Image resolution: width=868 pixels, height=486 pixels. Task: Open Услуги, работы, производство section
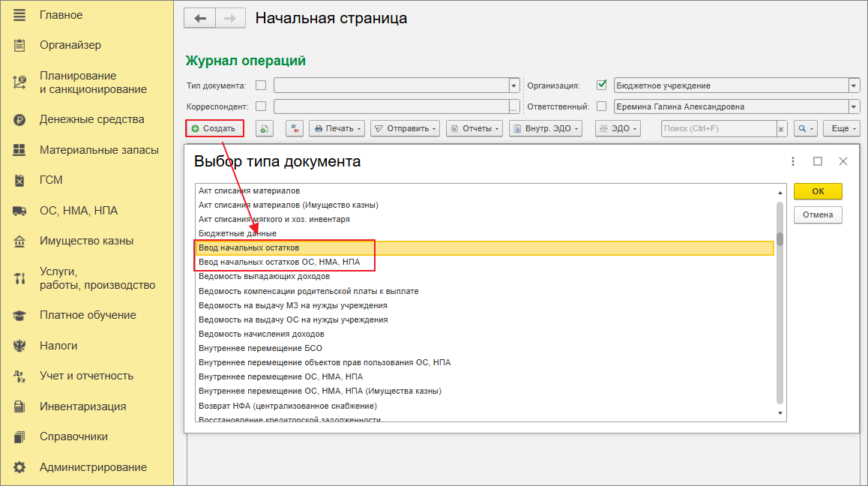[x=97, y=278]
